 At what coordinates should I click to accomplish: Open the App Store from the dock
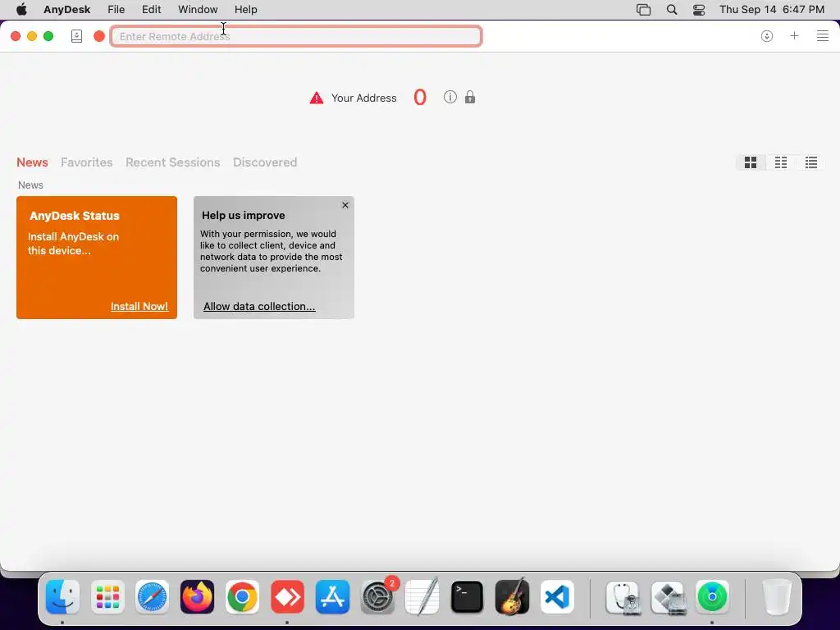333,597
